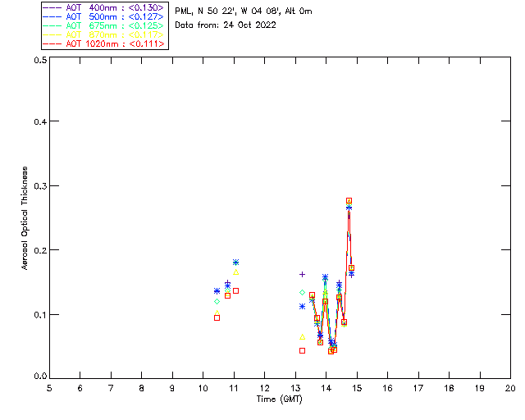Image resolution: width=525 pixels, height=420 pixels.
Task: Click the x-axis hour label "16"
Action: point(387,388)
